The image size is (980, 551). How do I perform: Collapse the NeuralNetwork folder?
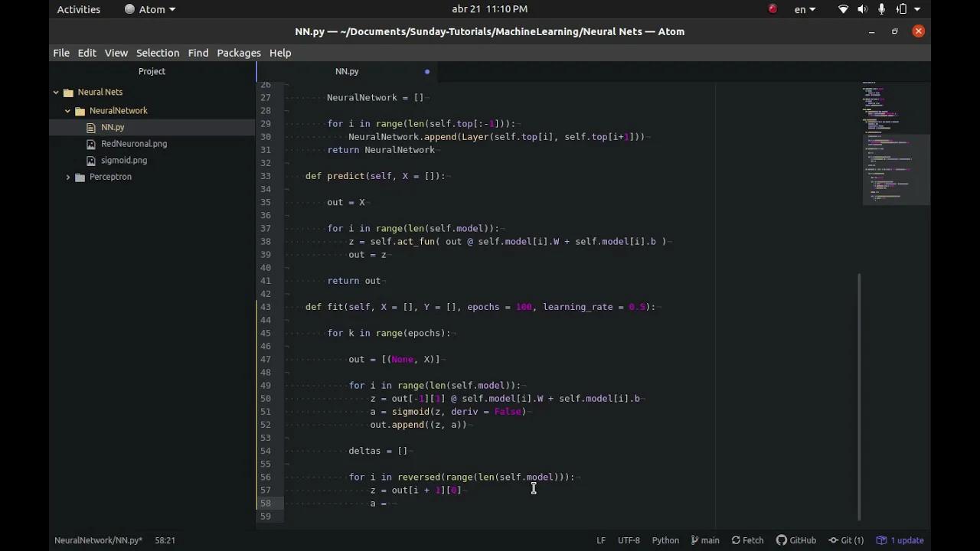coord(67,110)
